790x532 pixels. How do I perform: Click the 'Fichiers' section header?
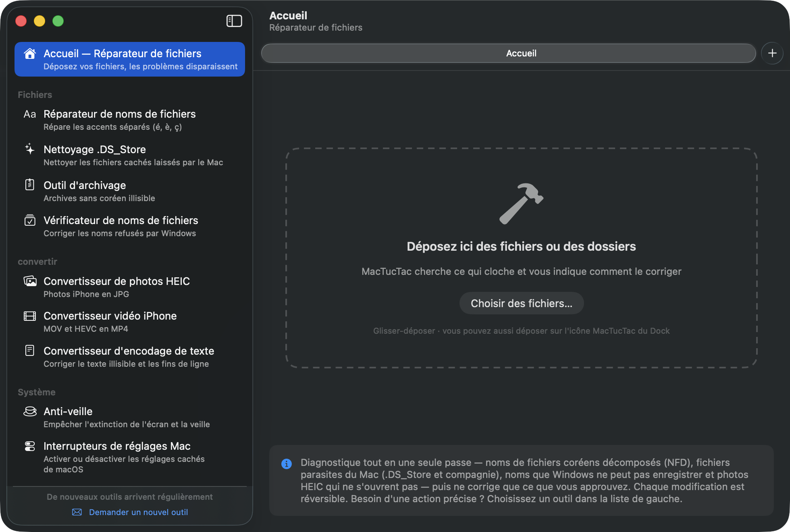click(x=35, y=95)
